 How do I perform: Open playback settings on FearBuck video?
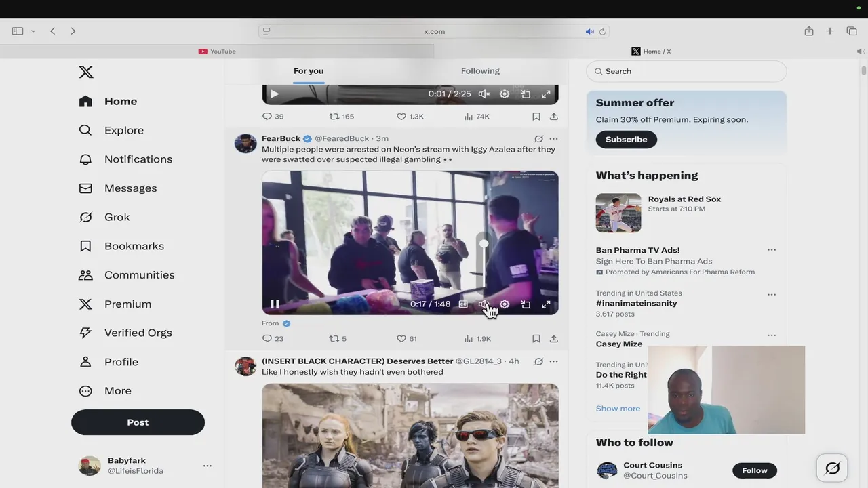pyautogui.click(x=505, y=304)
